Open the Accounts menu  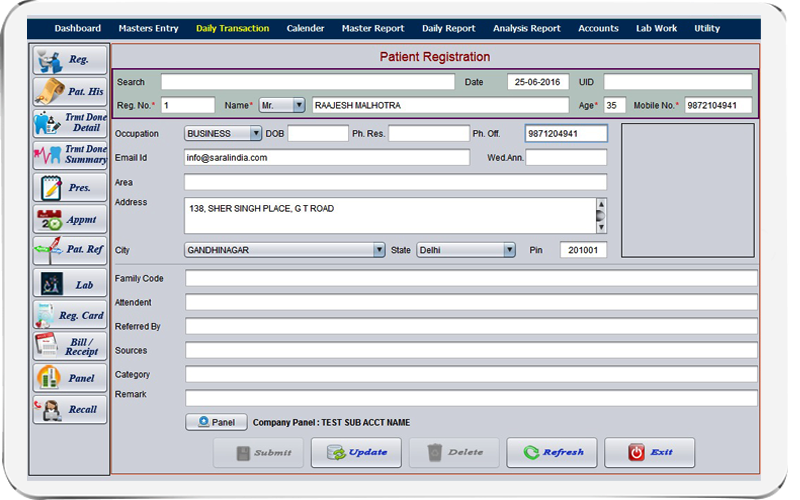pyautogui.click(x=598, y=29)
